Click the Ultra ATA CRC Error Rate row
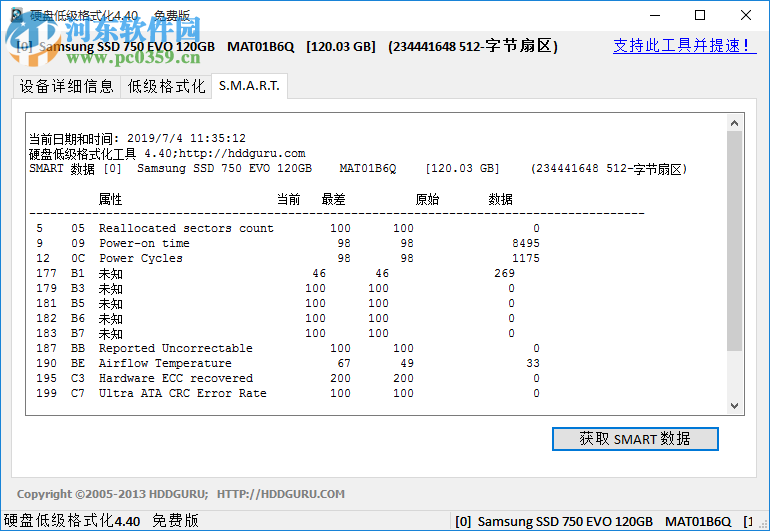Image resolution: width=770 pixels, height=531 pixels. [287, 393]
